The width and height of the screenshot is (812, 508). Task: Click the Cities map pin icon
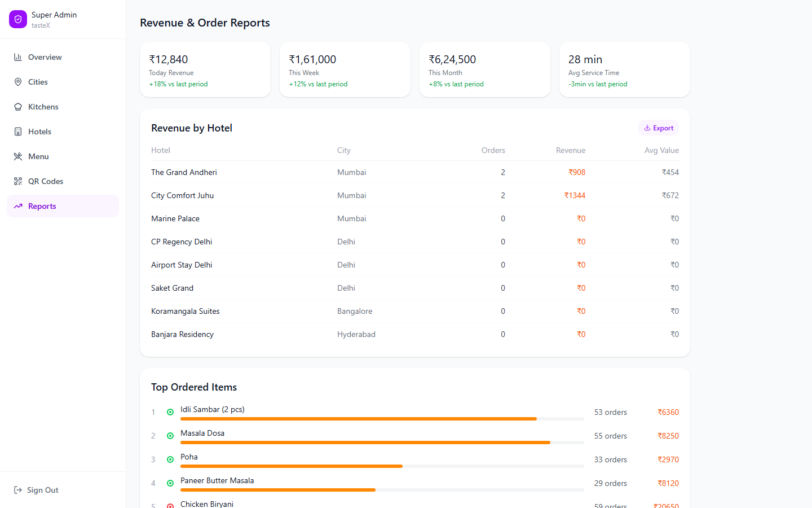click(x=18, y=82)
